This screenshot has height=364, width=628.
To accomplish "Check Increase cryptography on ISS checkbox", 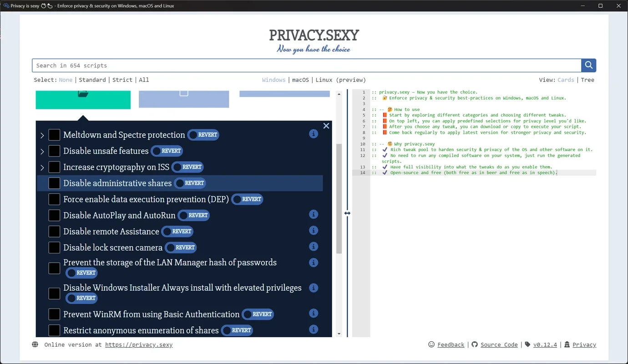I will click(54, 167).
